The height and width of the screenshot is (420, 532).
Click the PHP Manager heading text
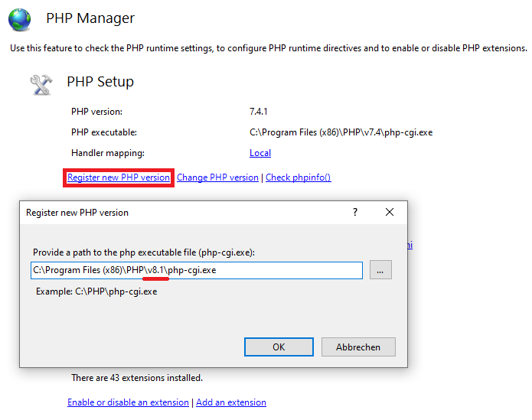90,18
